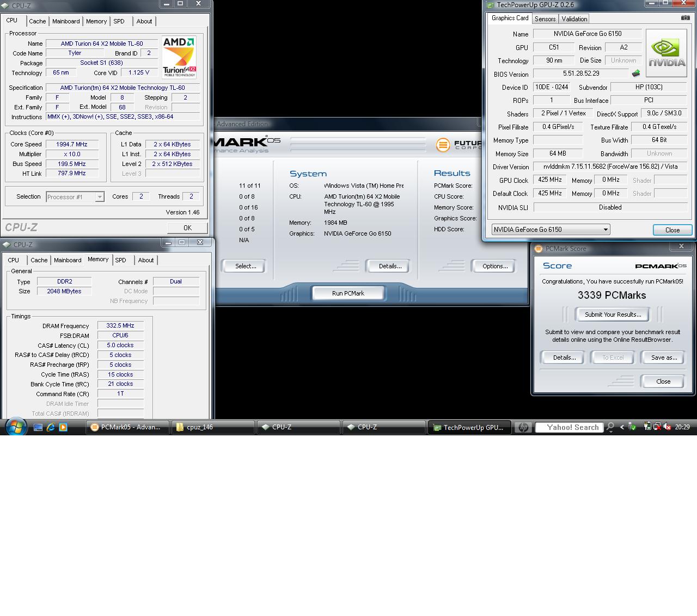This screenshot has width=697, height=616.
Task: Click the BIOS save chip icon in GPU-Z
Action: coord(635,73)
